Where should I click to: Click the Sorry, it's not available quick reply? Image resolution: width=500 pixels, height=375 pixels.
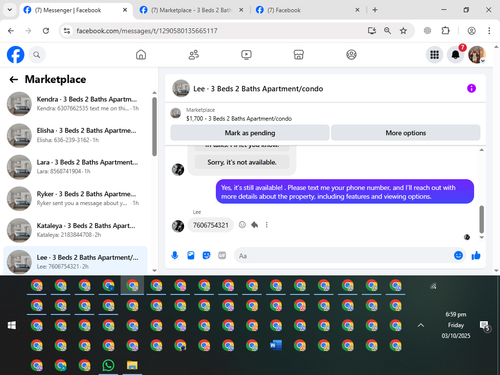pos(242,162)
